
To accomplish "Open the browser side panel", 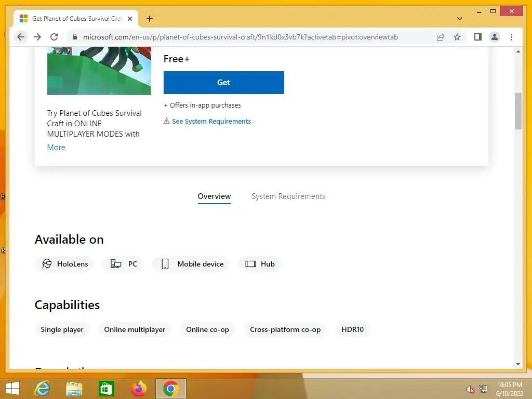I will tap(478, 37).
